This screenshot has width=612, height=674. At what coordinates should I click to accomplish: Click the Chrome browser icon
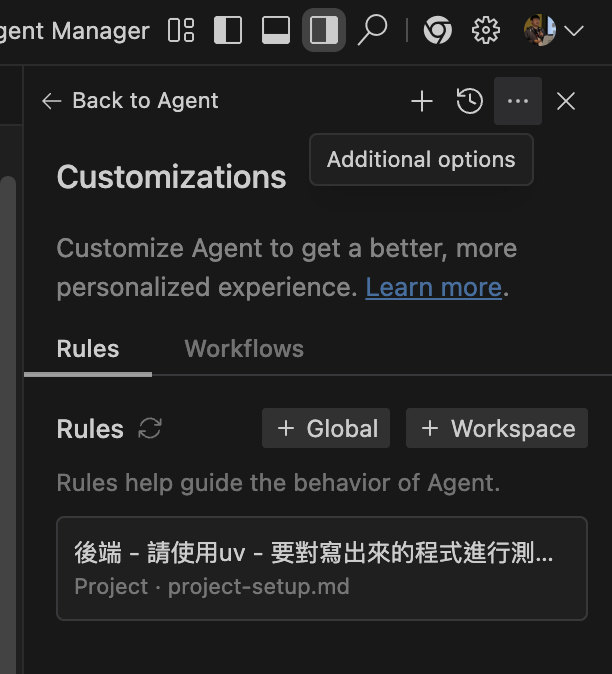(437, 31)
